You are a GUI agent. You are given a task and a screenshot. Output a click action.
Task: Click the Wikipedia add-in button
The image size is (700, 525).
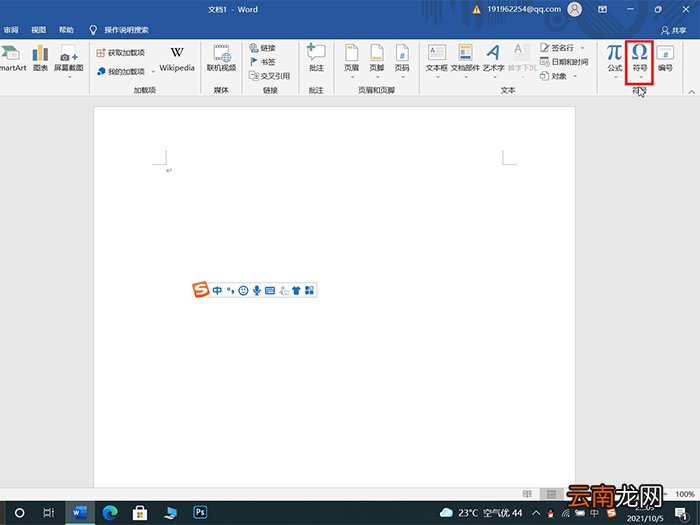click(177, 59)
